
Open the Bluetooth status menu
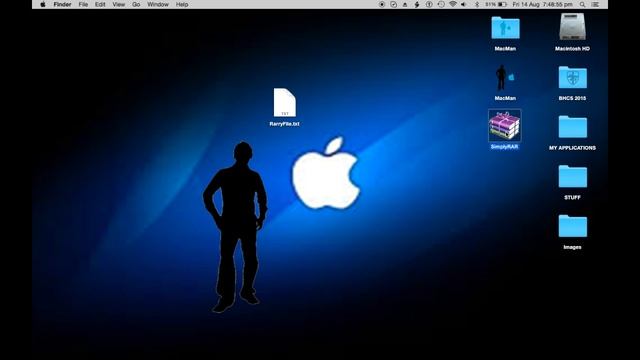(477, 4)
